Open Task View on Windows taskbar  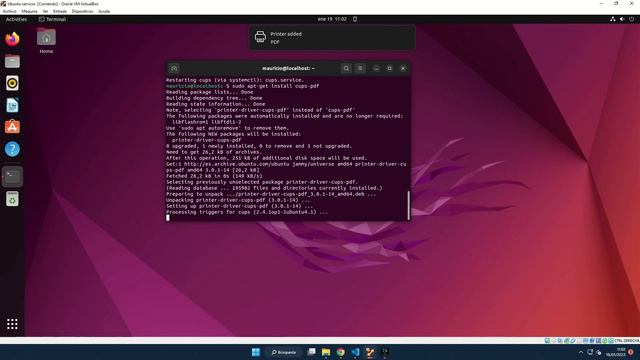pyautogui.click(x=311, y=352)
